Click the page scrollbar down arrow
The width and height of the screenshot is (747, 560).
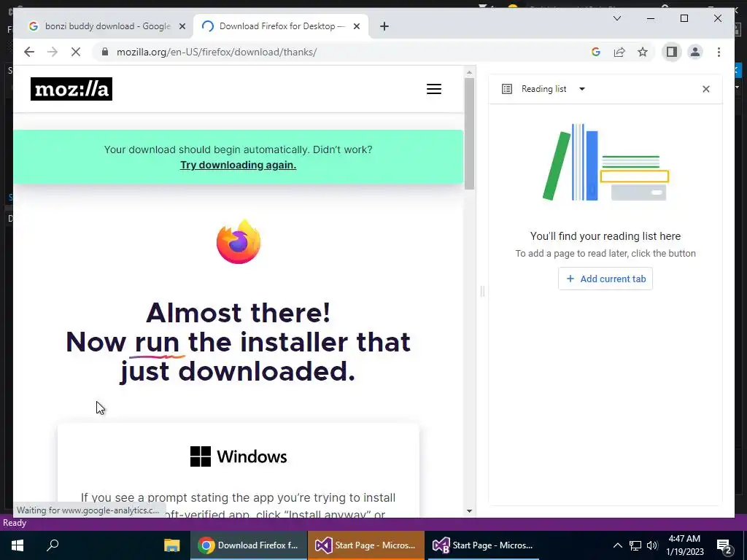(x=469, y=511)
